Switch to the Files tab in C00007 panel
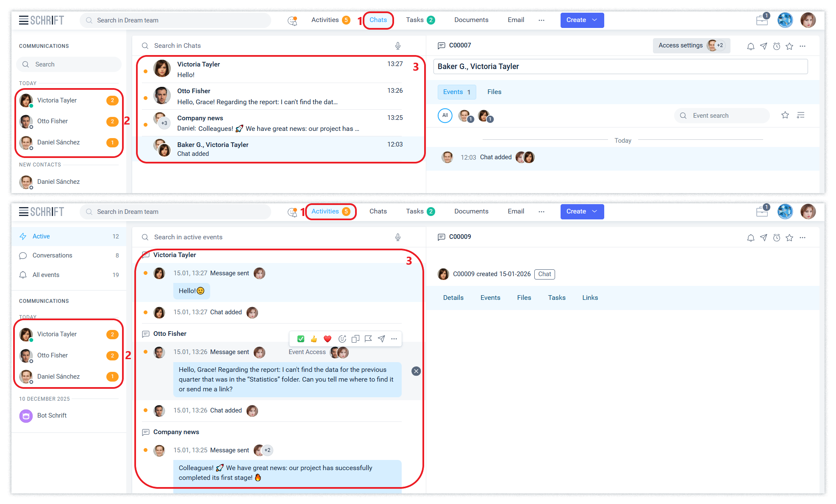The height and width of the screenshot is (504, 836). [494, 92]
